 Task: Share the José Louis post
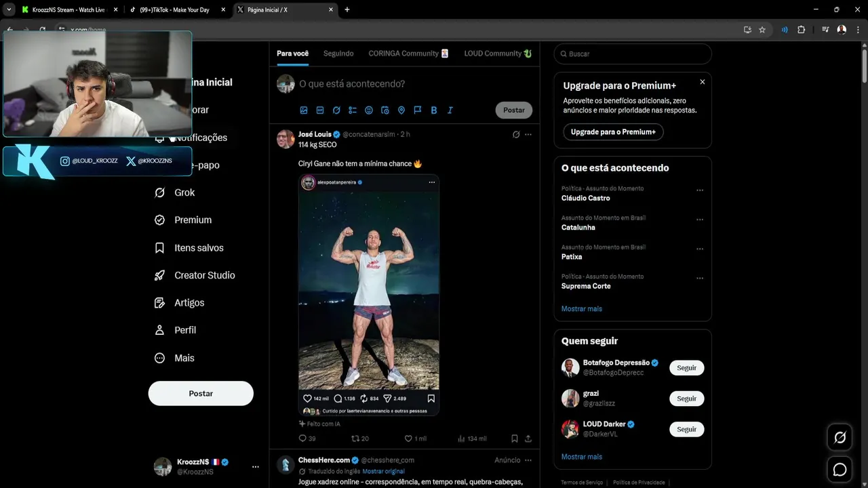[x=528, y=439]
